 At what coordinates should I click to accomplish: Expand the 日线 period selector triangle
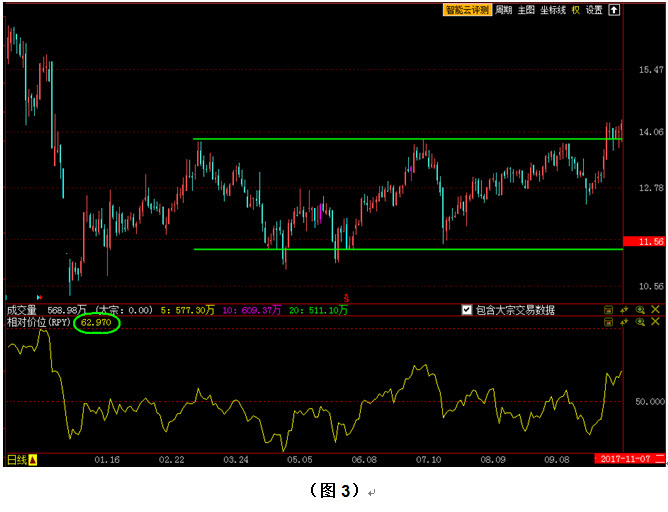[32, 460]
